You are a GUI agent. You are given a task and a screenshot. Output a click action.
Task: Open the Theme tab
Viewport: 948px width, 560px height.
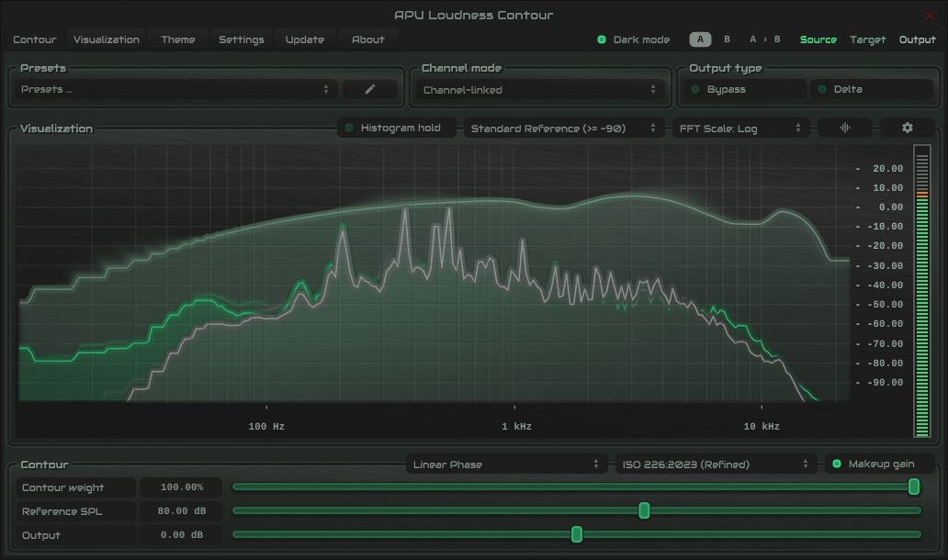pyautogui.click(x=178, y=39)
